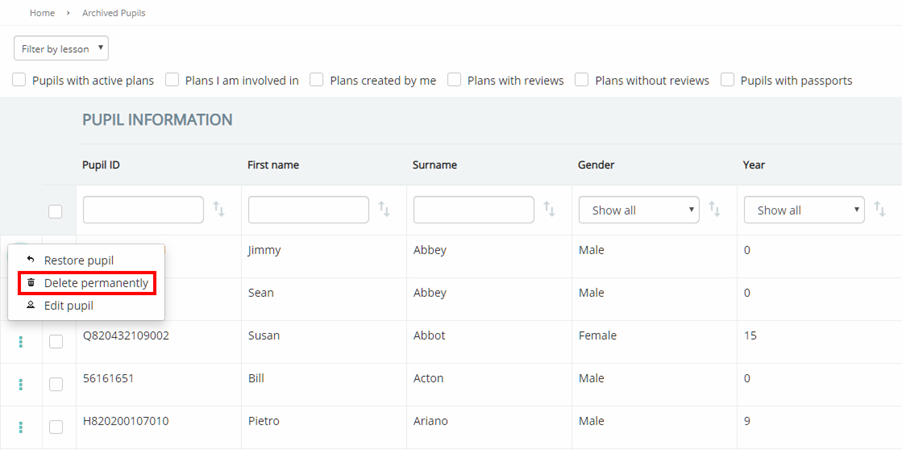
Task: Click pupil ID 56161651
Action: point(108,378)
